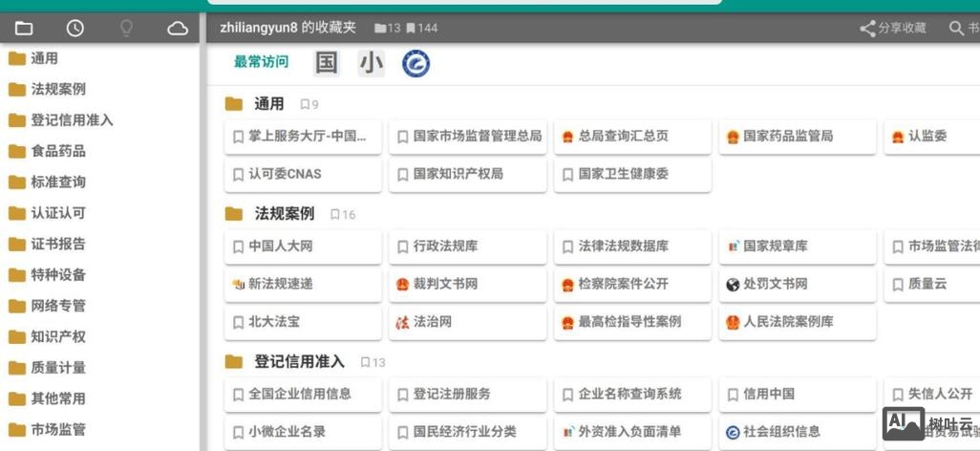
Task: Click the lightbulb tips icon
Action: pos(126,28)
